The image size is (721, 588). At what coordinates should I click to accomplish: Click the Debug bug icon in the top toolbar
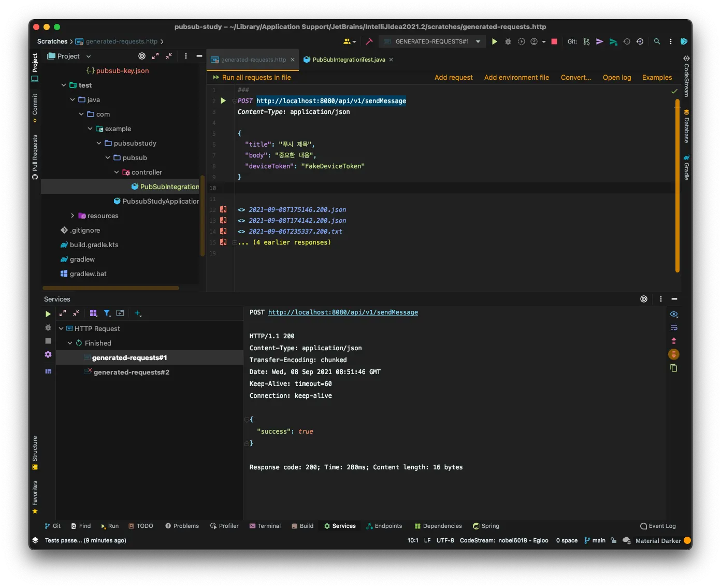[508, 41]
